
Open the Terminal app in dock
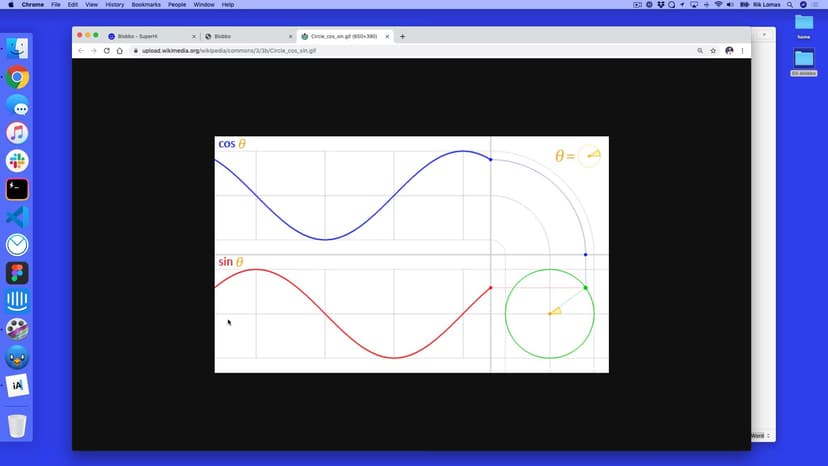click(x=17, y=189)
